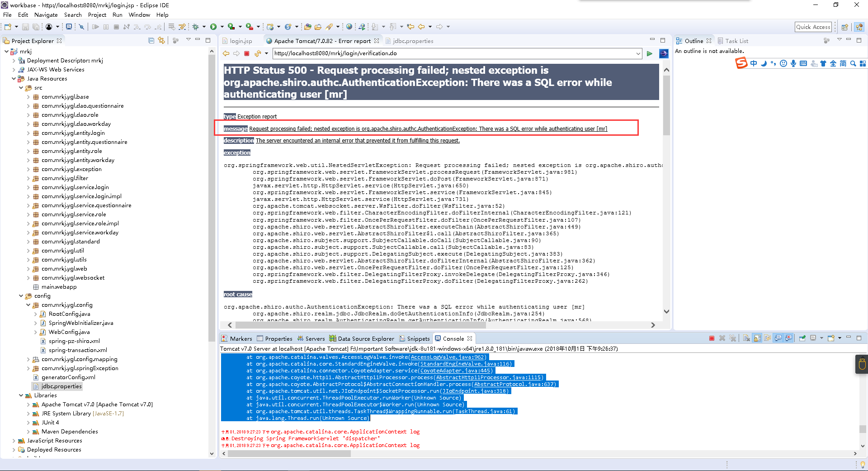The image size is (868, 471).
Task: Collapse the Java Resources node
Action: (x=14, y=79)
